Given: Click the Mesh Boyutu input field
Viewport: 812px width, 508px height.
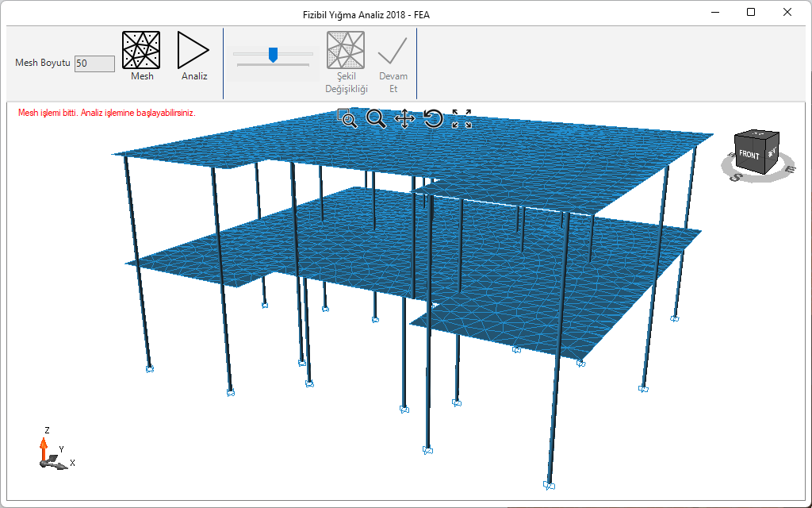Looking at the screenshot, I should [94, 63].
